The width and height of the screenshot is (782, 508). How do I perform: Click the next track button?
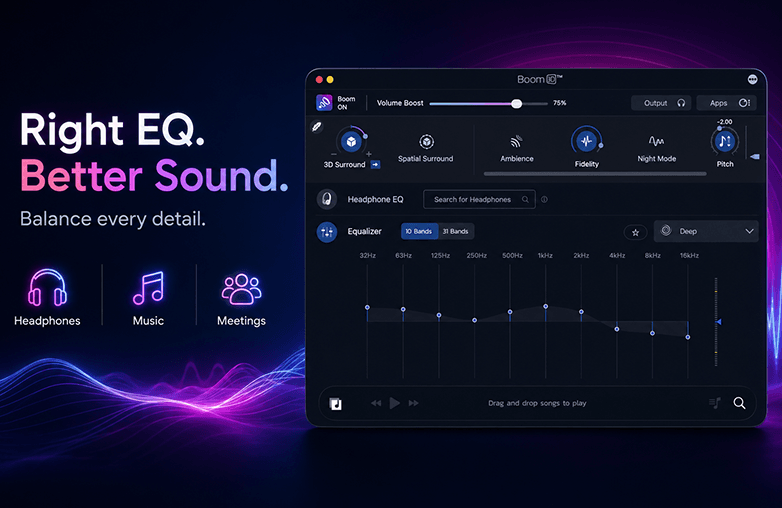413,403
